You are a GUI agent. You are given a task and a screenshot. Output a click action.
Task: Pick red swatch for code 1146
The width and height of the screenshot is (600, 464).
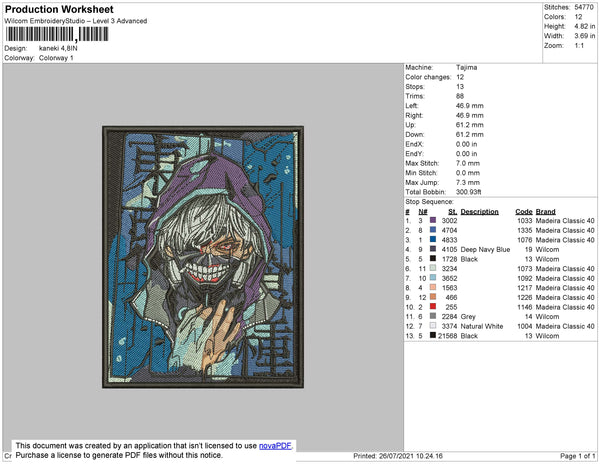click(x=433, y=306)
